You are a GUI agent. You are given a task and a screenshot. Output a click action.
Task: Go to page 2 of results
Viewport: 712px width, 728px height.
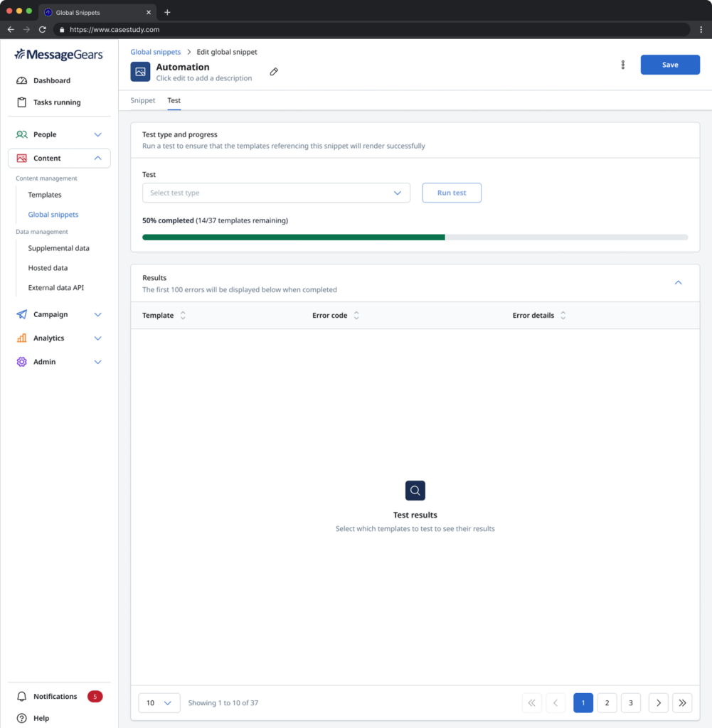point(607,703)
